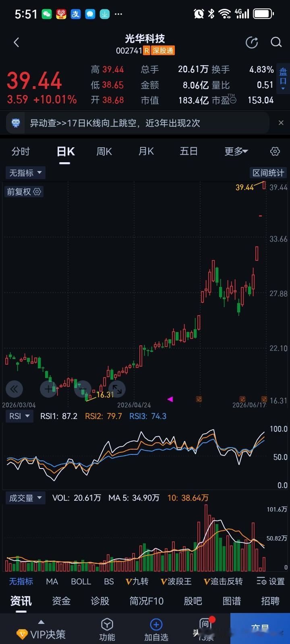
Task: Switch to the 周K tab
Action: pos(104,151)
